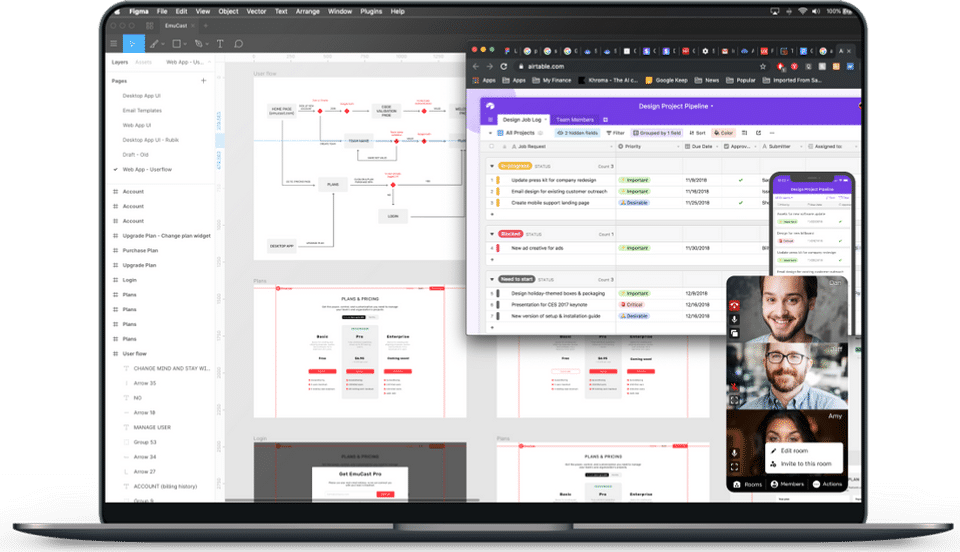Reload the airtable.com browser page

coord(504,66)
